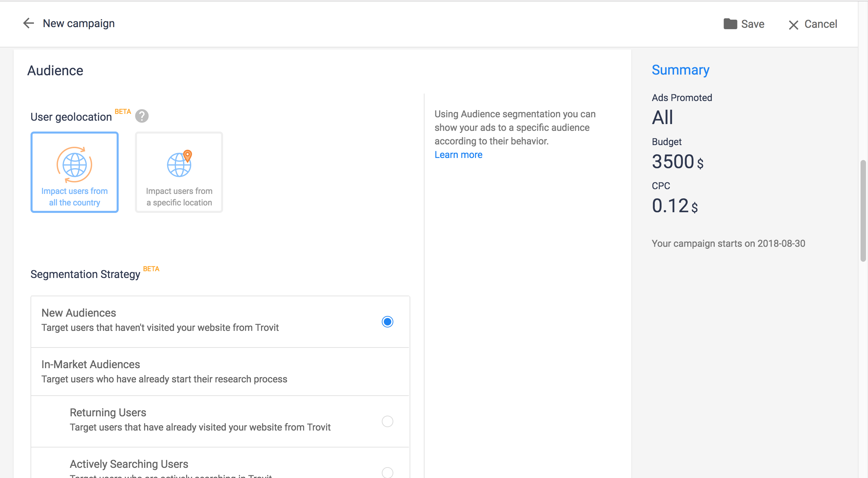Choose Impact users from all the country
Viewport: 868px width, 478px height.
75,197
